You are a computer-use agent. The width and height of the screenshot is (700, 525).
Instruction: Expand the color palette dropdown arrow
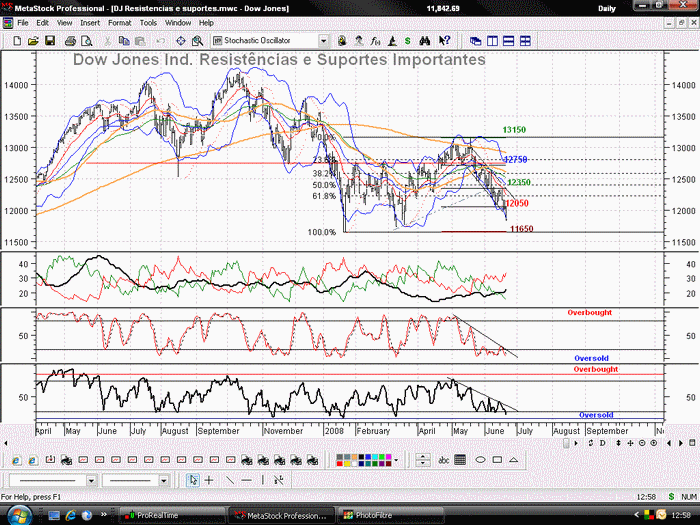[x=396, y=460]
